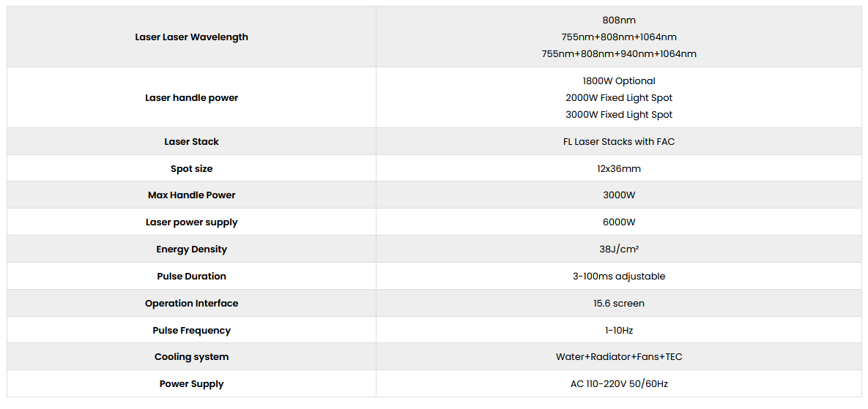Select the 808nm wavelength text

(619, 20)
